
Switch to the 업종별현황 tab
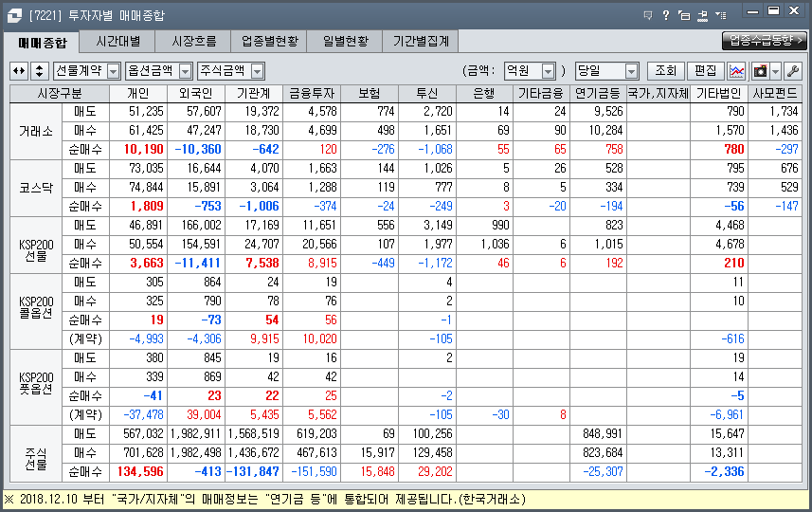click(269, 41)
